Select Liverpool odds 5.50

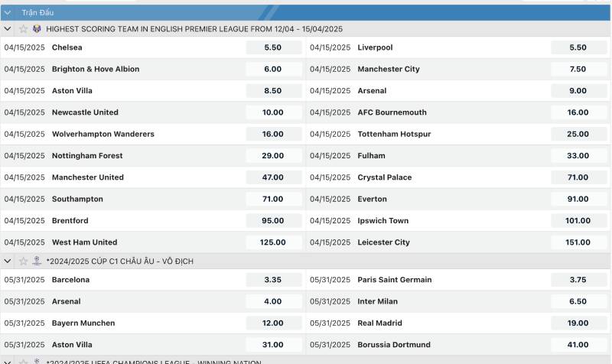point(578,47)
